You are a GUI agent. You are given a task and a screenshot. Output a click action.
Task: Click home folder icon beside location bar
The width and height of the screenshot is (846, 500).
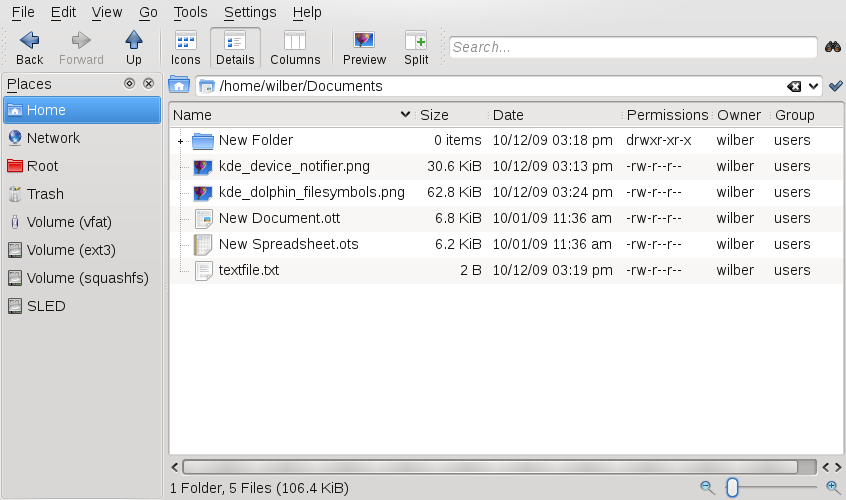click(x=179, y=85)
